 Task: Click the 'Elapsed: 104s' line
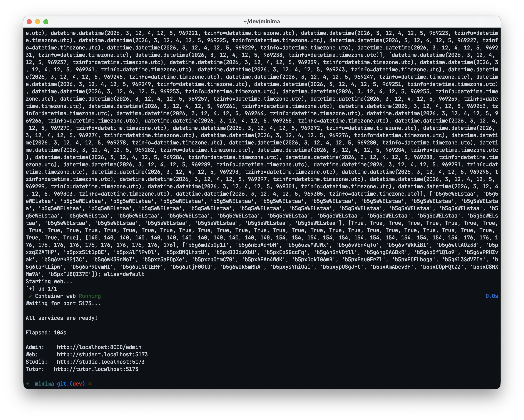(x=46, y=333)
